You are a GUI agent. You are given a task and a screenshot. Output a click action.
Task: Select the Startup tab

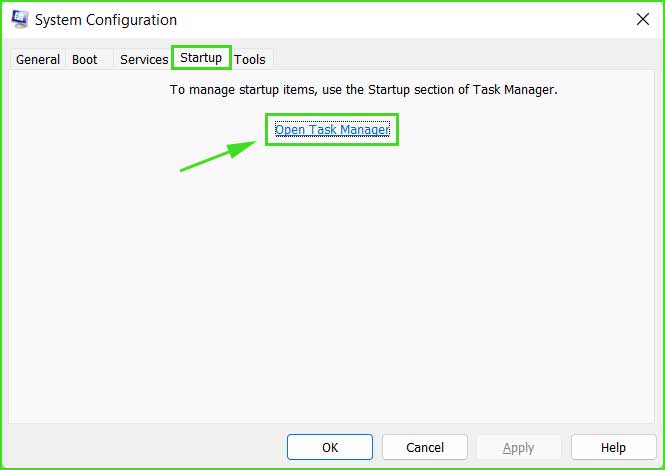(x=201, y=58)
